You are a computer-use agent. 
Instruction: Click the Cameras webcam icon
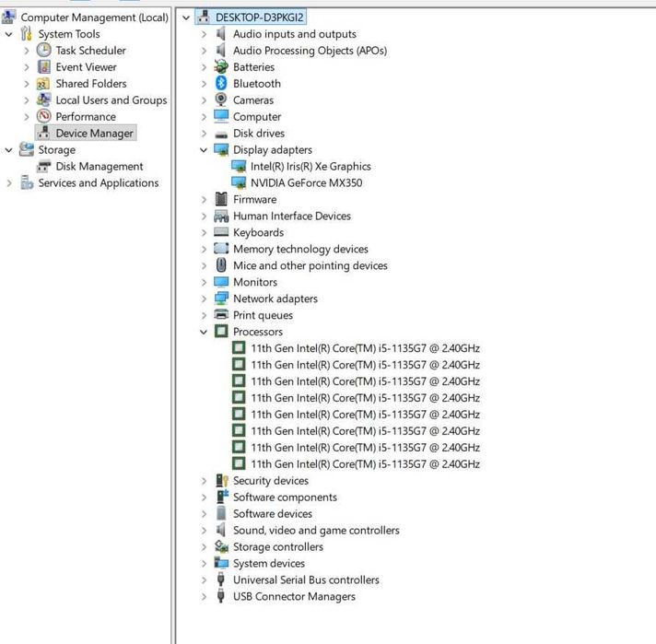pos(221,100)
